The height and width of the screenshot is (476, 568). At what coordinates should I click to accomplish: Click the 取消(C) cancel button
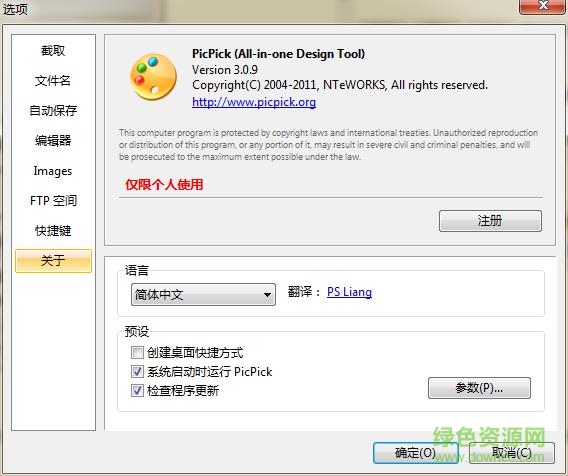(x=511, y=453)
